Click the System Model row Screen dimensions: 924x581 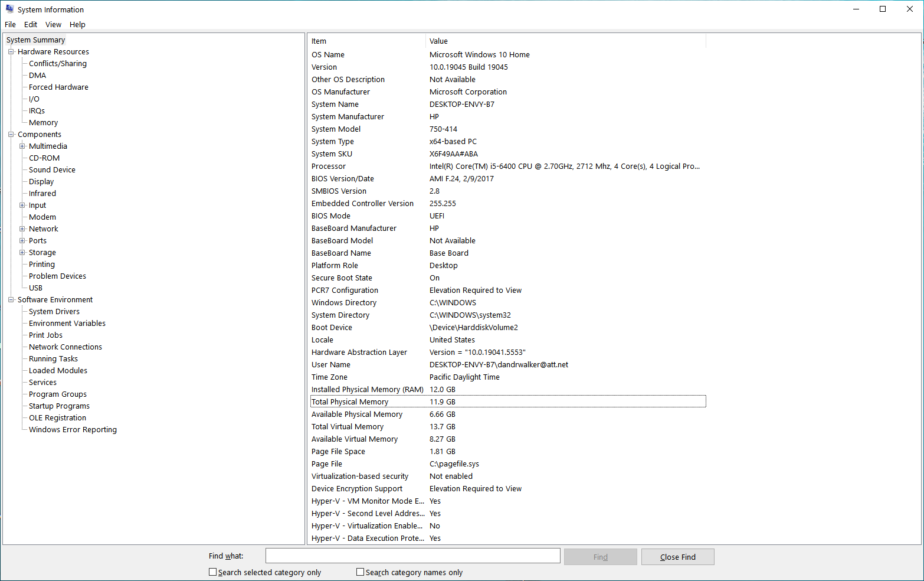508,129
